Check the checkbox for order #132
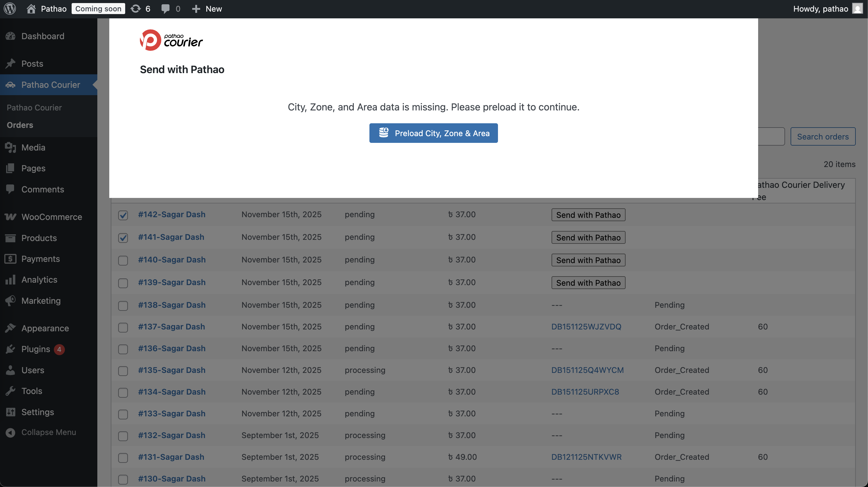The height and width of the screenshot is (487, 868). tap(123, 436)
